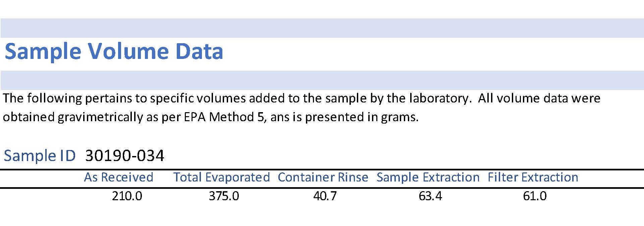Select the "Filter Extraction" column header
Screen dimensions: 644x226
[x=533, y=177]
